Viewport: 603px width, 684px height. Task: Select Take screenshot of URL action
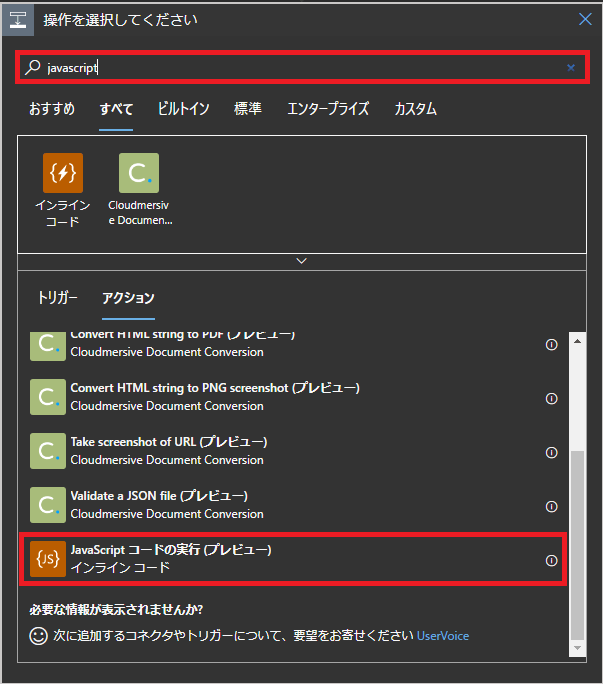tap(293, 451)
